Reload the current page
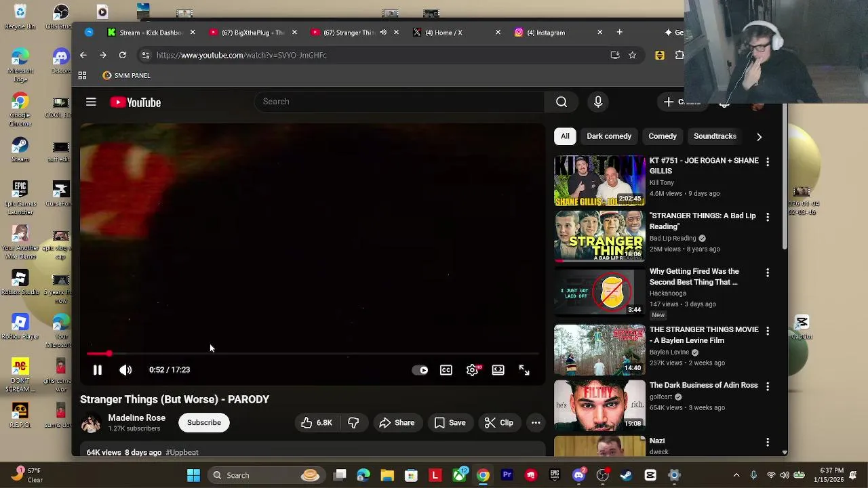 [x=123, y=55]
